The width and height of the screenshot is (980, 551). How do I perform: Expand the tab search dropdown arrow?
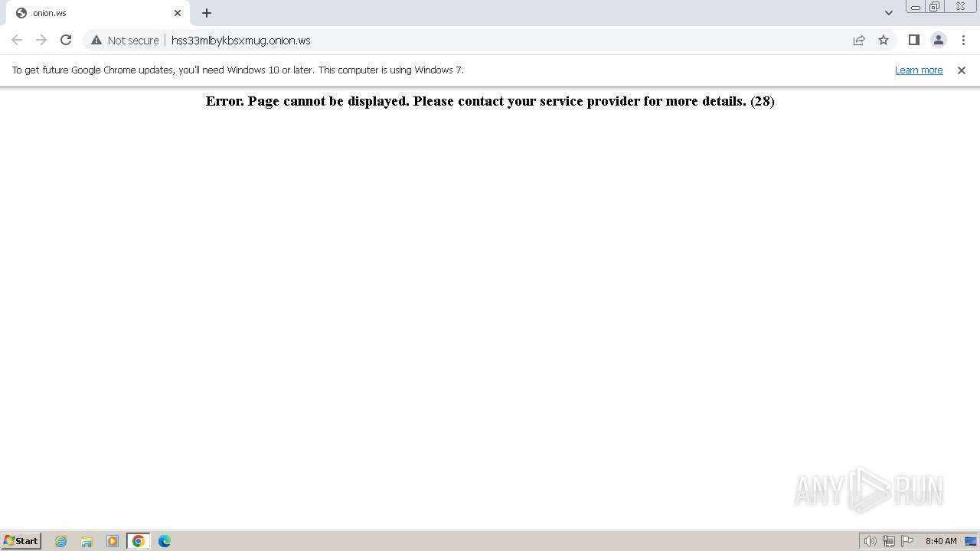[889, 13]
